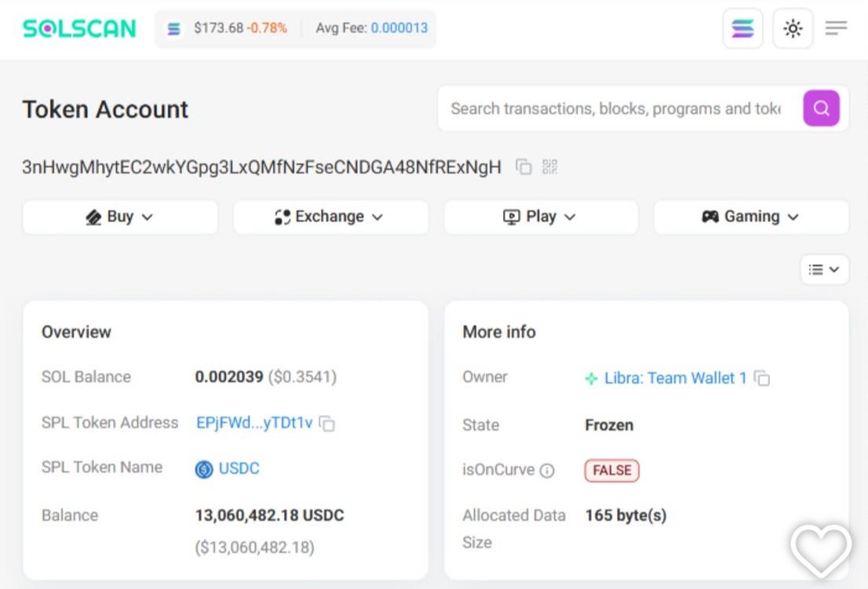Expand the Play dropdown
This screenshot has width=868, height=589.
pyautogui.click(x=541, y=216)
